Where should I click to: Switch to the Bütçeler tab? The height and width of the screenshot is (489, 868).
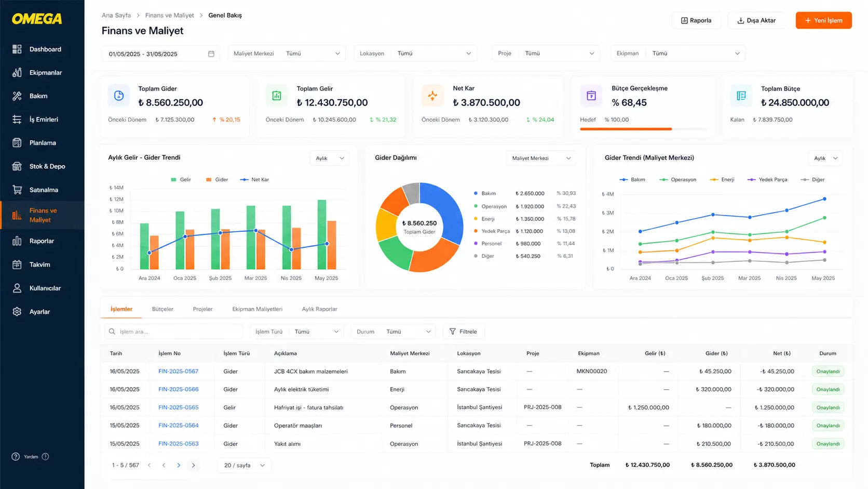click(162, 309)
